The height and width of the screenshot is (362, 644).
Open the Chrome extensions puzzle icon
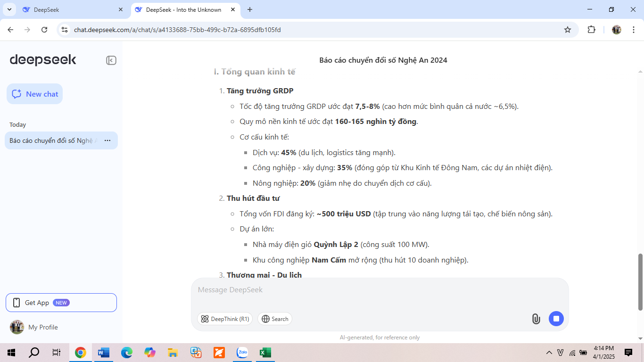(591, 30)
